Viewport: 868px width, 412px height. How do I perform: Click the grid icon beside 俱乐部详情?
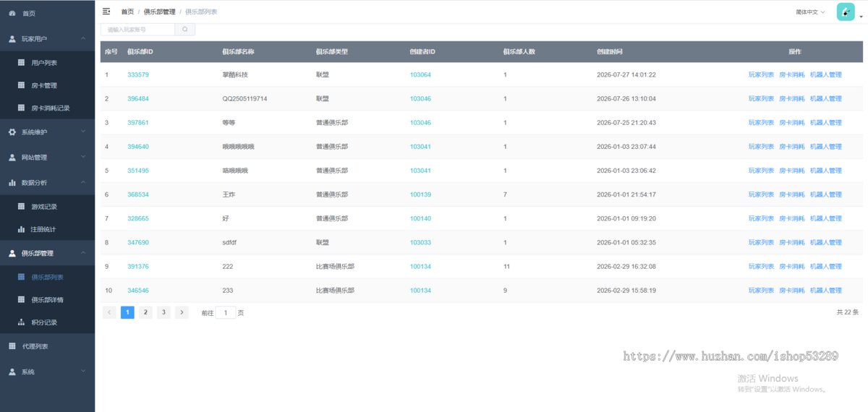21,299
